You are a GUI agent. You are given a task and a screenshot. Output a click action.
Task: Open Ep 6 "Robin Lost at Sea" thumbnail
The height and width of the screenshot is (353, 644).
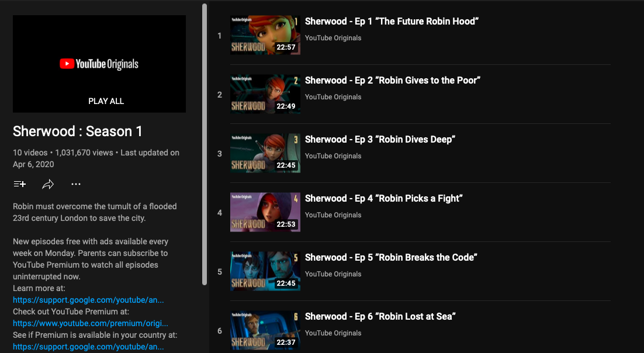[265, 330]
